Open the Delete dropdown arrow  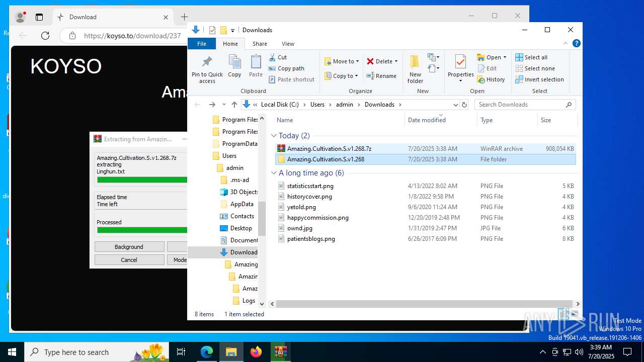(x=396, y=61)
